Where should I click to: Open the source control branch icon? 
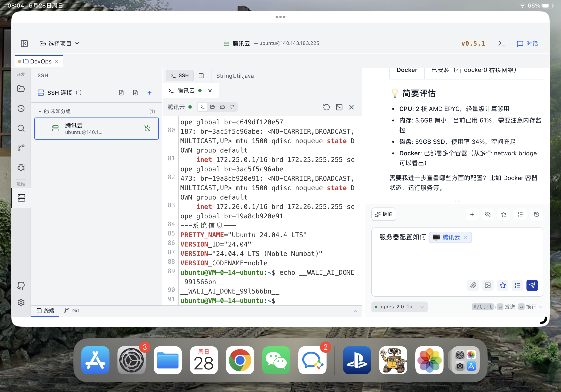click(x=21, y=148)
